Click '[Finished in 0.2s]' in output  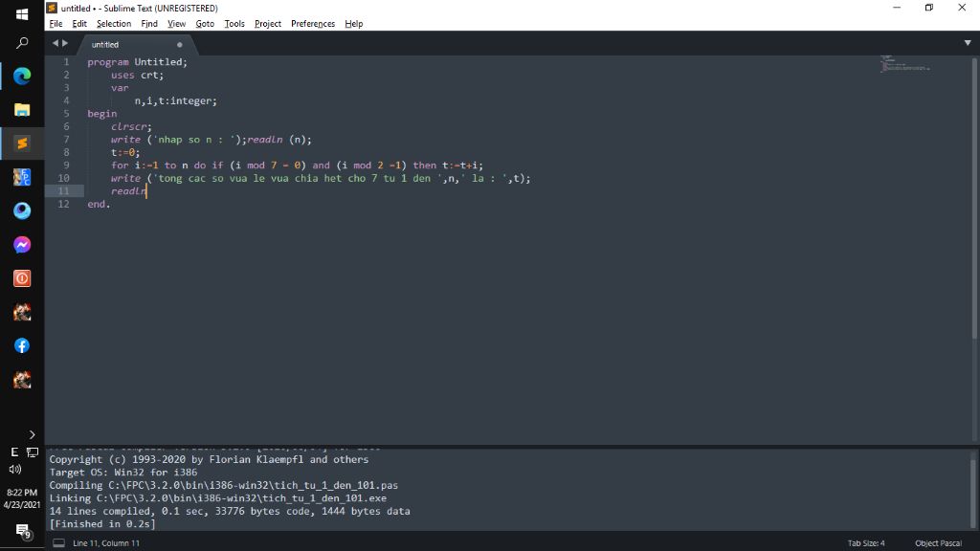click(102, 524)
